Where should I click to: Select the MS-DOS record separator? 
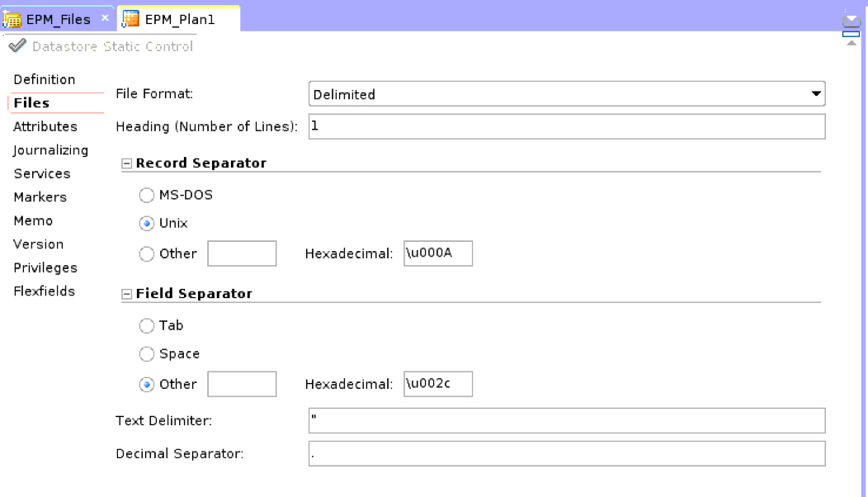(147, 196)
